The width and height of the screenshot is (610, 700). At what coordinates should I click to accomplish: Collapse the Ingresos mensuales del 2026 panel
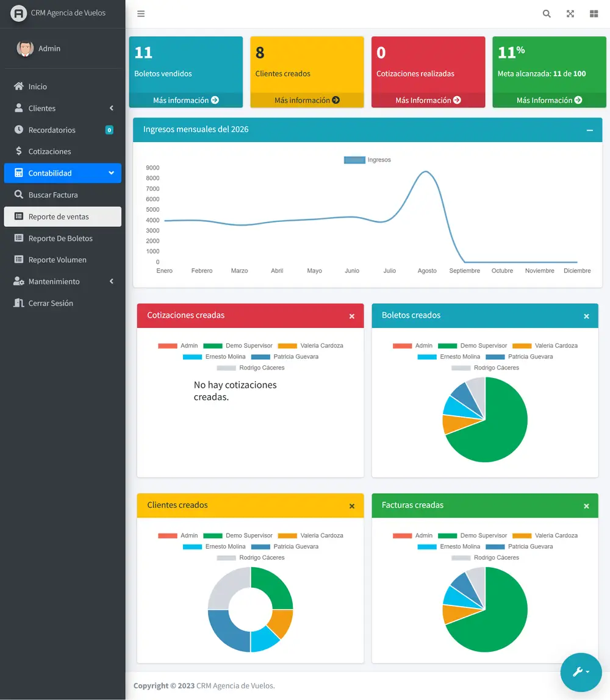(590, 130)
